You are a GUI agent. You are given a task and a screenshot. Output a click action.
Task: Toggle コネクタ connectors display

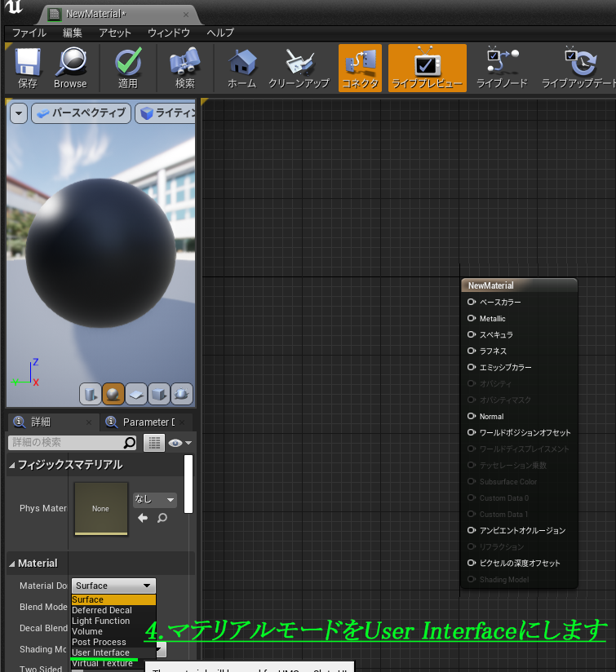(360, 68)
